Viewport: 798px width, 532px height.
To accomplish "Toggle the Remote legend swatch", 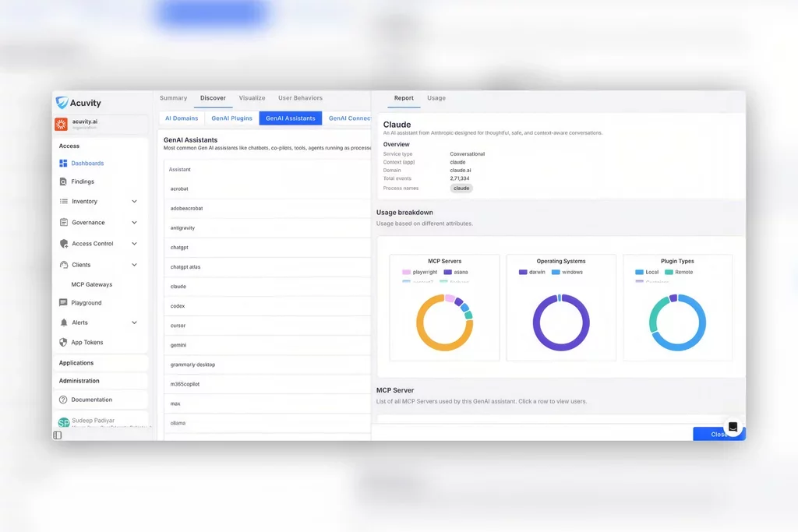I will coord(669,272).
